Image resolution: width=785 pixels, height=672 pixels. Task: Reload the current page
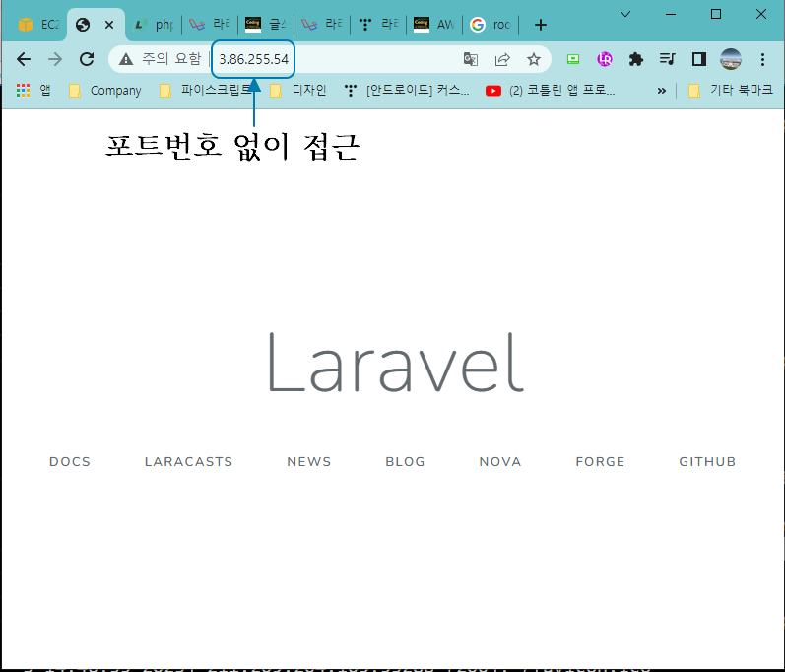point(87,59)
